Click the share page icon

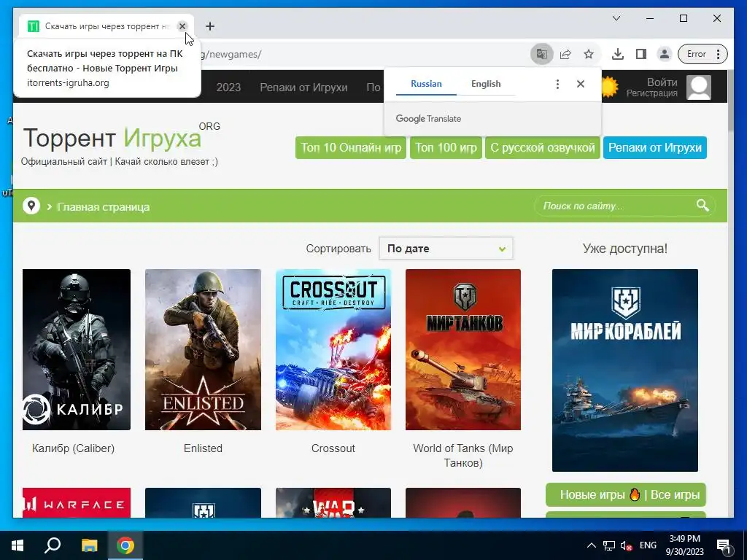pyautogui.click(x=565, y=54)
